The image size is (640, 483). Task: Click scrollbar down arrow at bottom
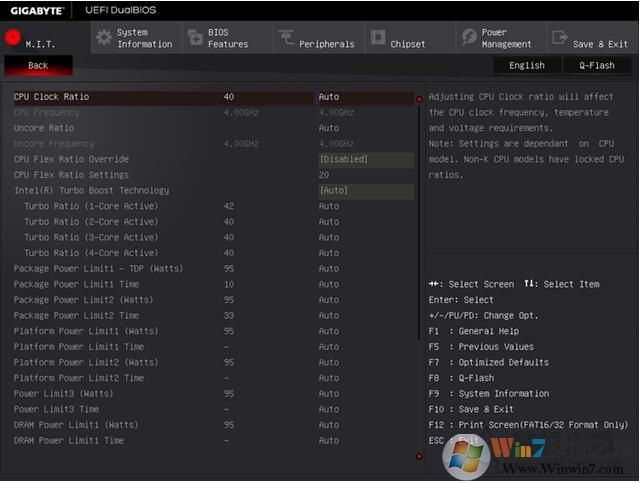click(419, 456)
